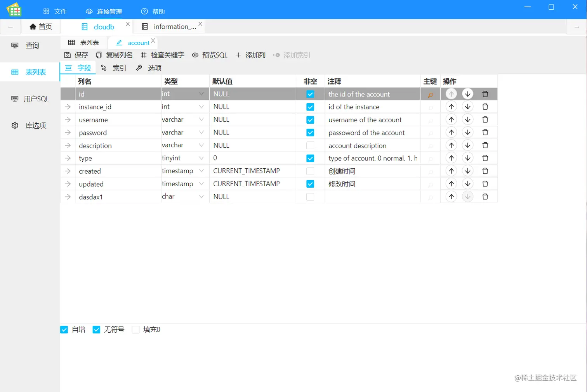Delete the created column row

[485, 171]
